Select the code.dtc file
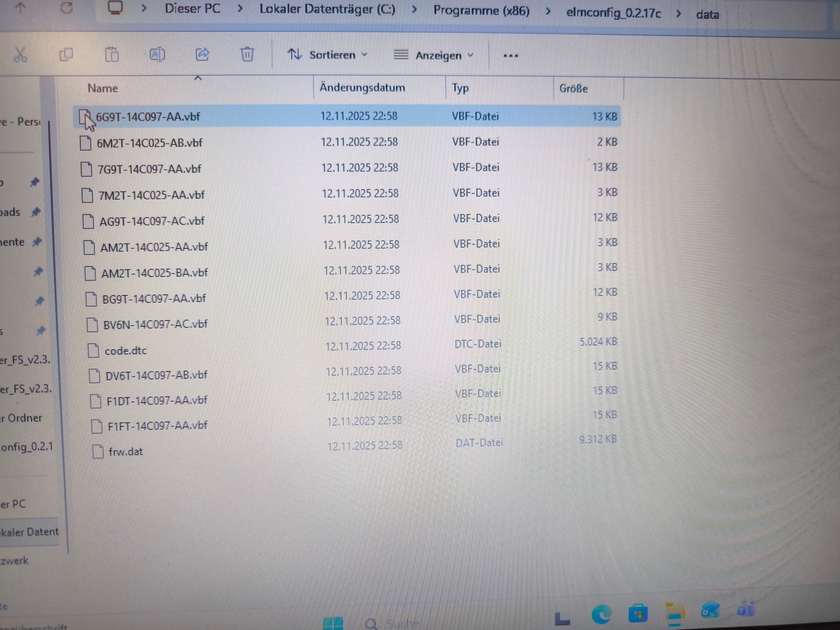The height and width of the screenshot is (630, 840). tap(125, 351)
